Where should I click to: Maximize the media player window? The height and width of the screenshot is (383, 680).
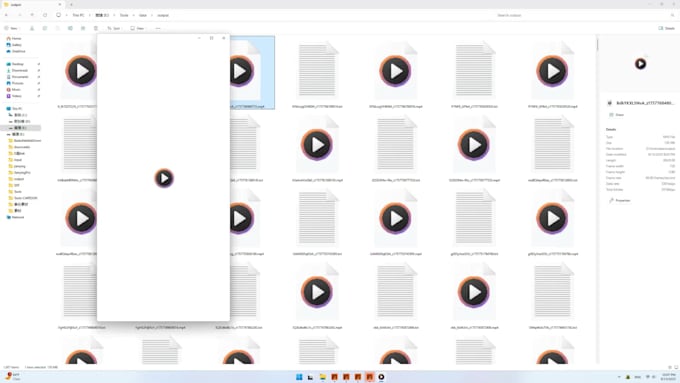(x=211, y=38)
